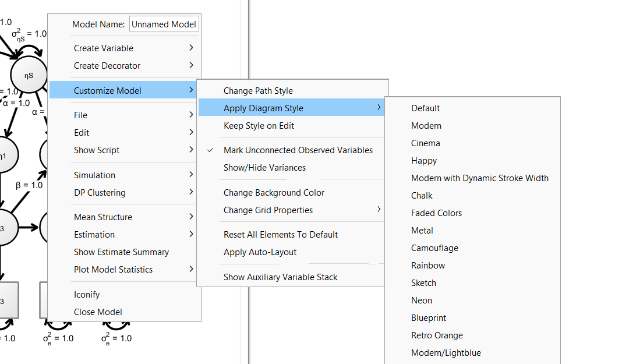Pick Modern with Dynamic Stroke Width style
The height and width of the screenshot is (364, 622).
click(479, 178)
